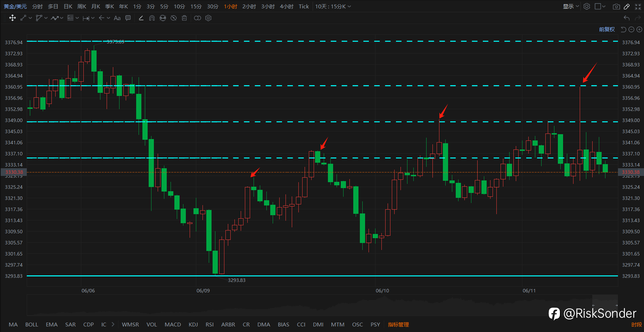Zoom in chart with plus circle
644x332 pixels.
pos(639,30)
